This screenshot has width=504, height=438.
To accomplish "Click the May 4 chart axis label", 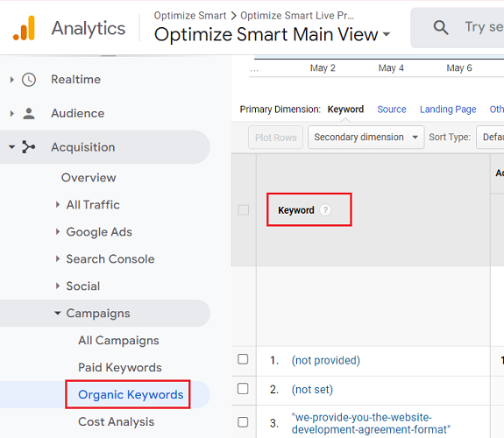I will (391, 67).
